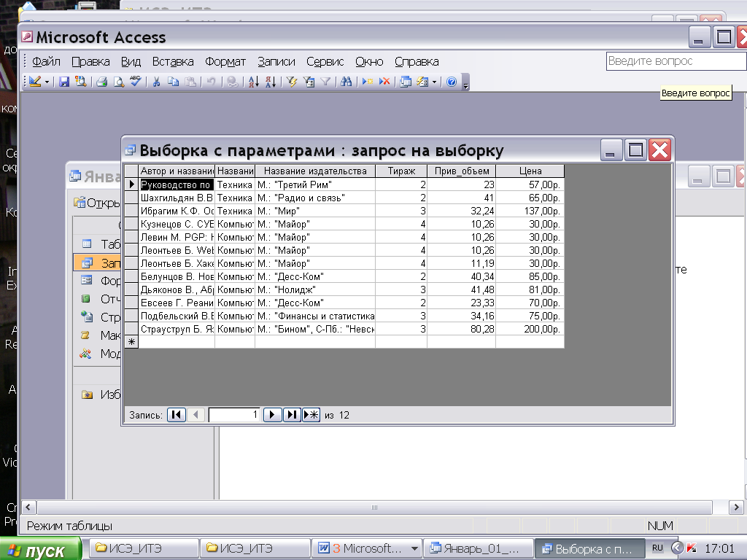
Task: Go to first record navigation button
Action: click(177, 415)
